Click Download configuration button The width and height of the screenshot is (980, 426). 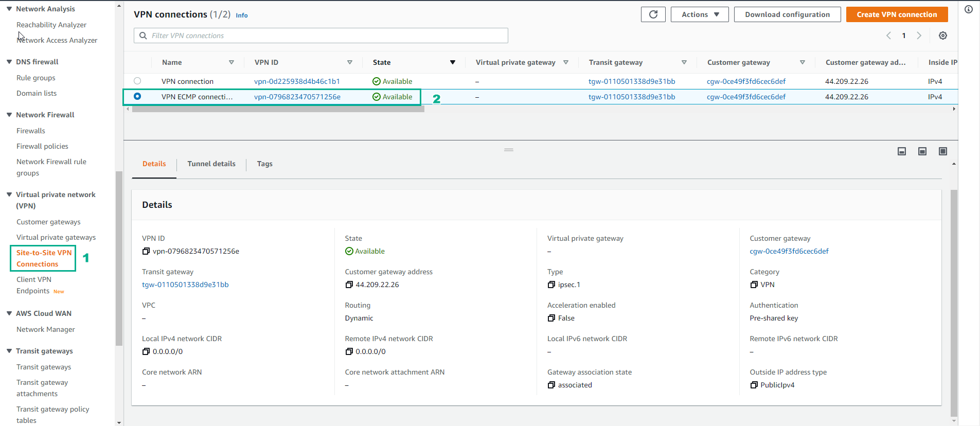tap(787, 14)
